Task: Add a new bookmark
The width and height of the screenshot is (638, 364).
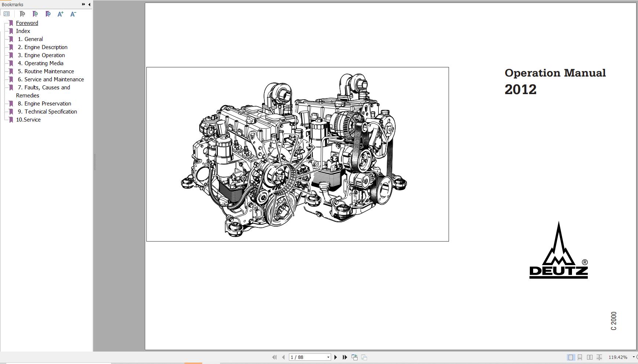Action: click(35, 14)
